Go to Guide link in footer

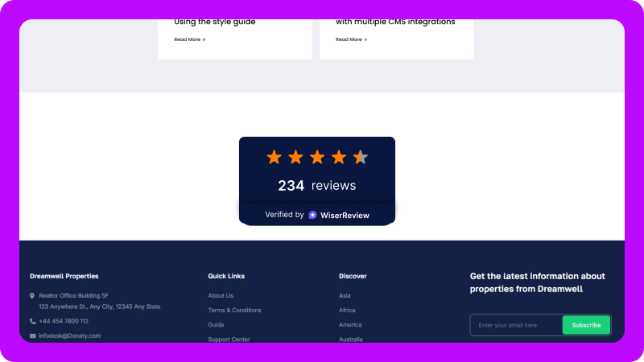(216, 325)
